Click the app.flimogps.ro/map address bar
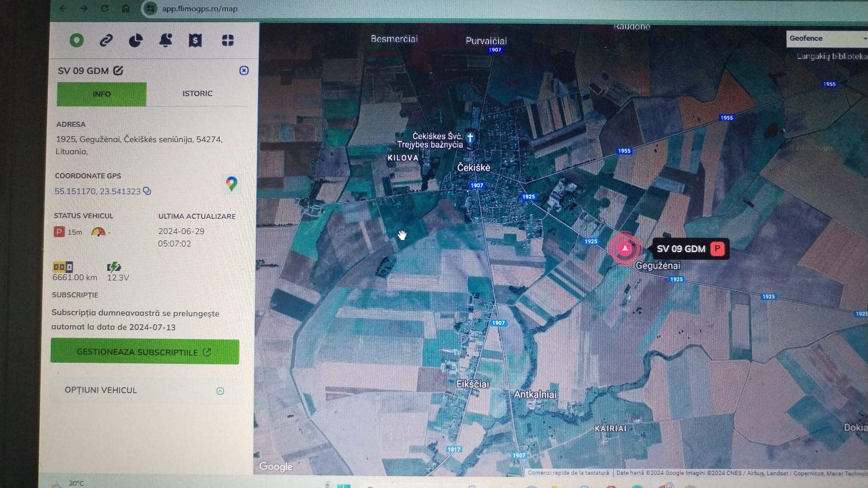 pos(200,9)
